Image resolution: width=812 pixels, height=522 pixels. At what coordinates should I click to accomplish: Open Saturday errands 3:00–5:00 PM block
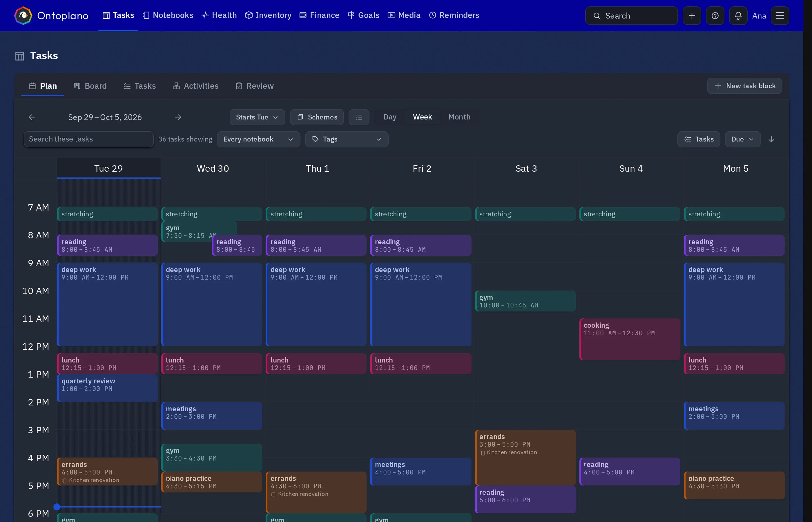(x=525, y=457)
